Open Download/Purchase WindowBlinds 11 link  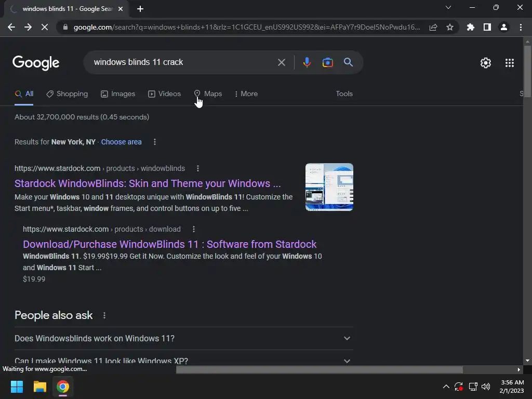(x=170, y=244)
